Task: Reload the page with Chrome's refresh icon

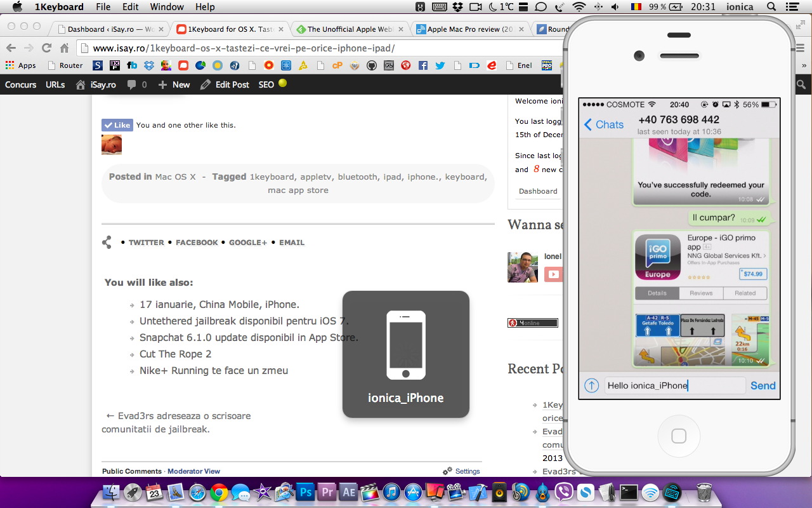Action: pos(46,48)
